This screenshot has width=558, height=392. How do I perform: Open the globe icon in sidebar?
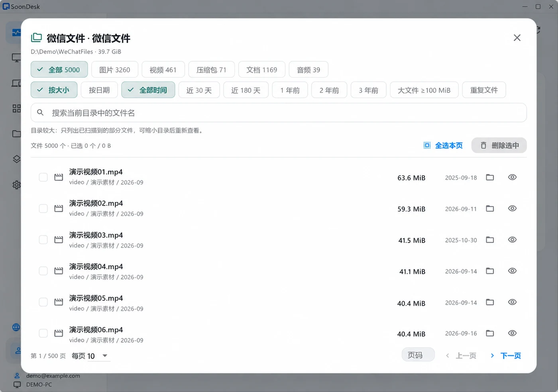coord(16,327)
